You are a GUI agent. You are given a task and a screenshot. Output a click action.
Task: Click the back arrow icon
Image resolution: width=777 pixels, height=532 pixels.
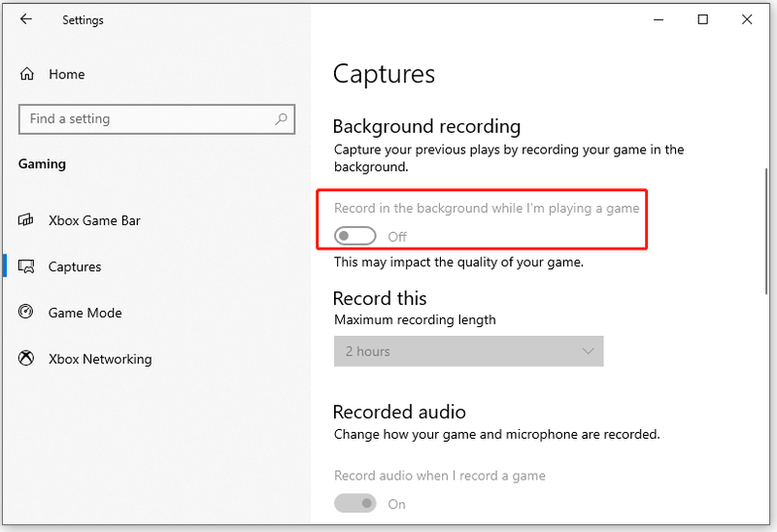tap(26, 19)
